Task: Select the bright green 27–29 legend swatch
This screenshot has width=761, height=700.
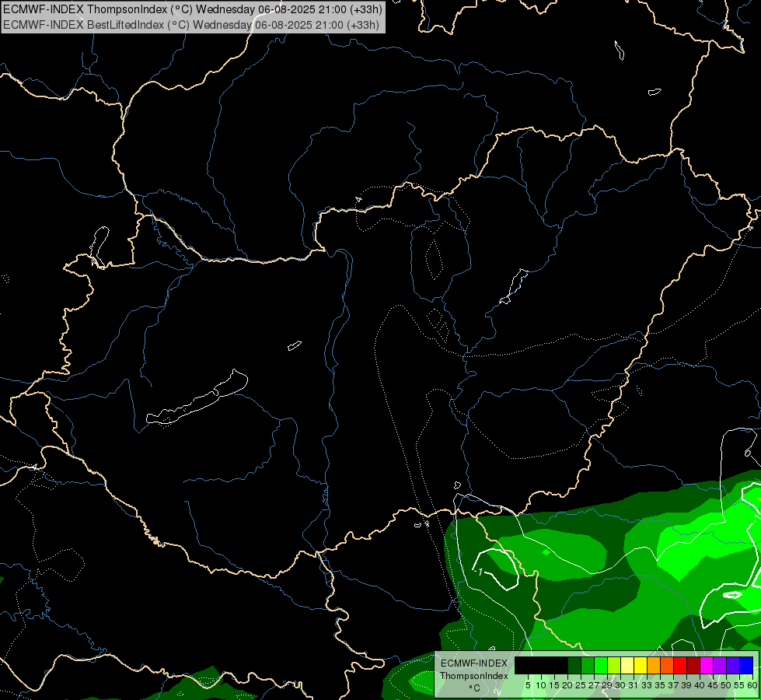Action: point(601,665)
